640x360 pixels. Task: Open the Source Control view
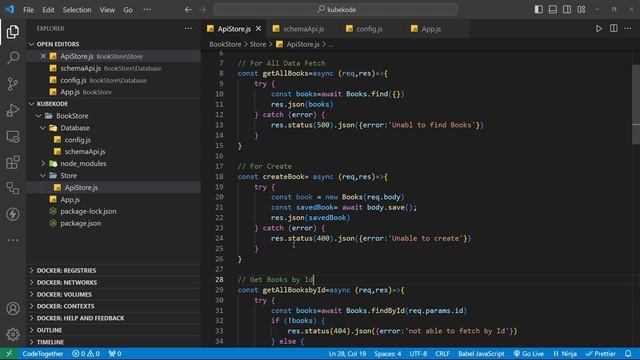(13, 84)
